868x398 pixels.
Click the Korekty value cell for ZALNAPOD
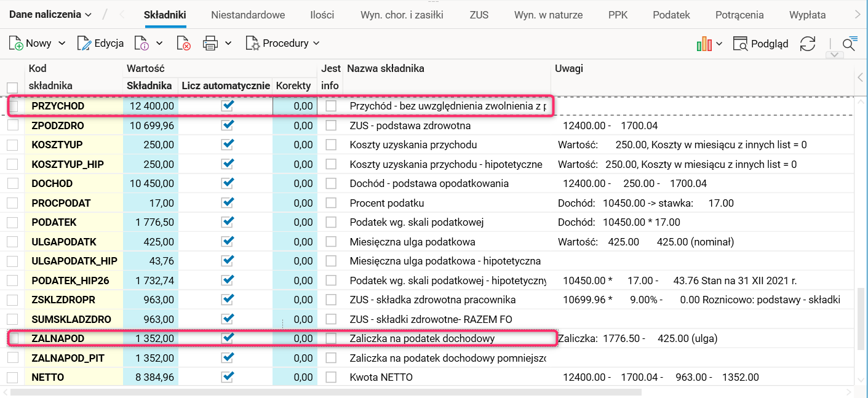point(295,338)
